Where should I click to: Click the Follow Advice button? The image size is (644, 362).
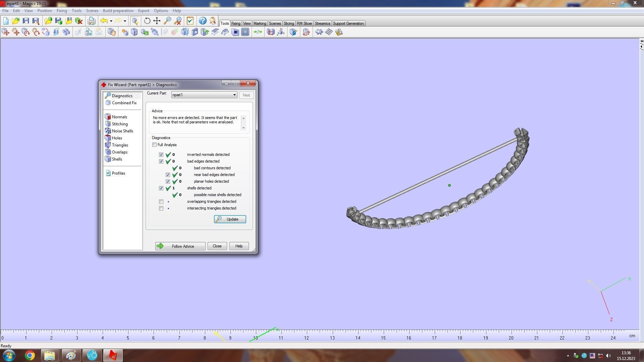pyautogui.click(x=180, y=246)
